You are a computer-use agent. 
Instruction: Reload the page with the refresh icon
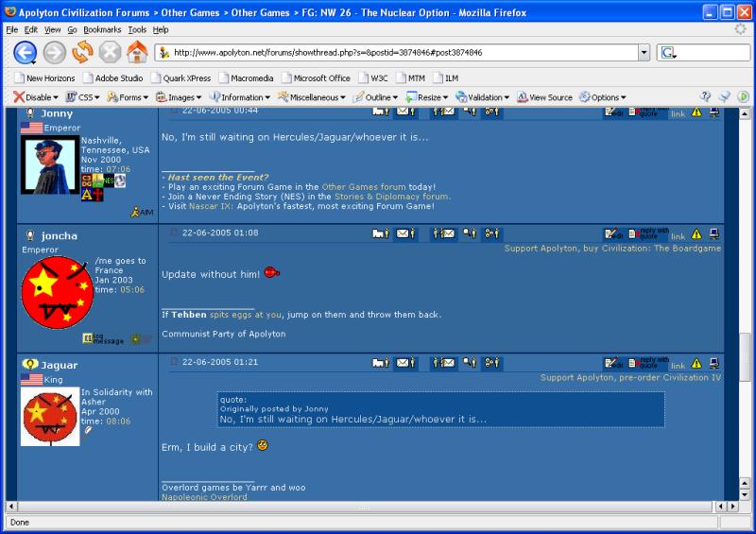82,52
